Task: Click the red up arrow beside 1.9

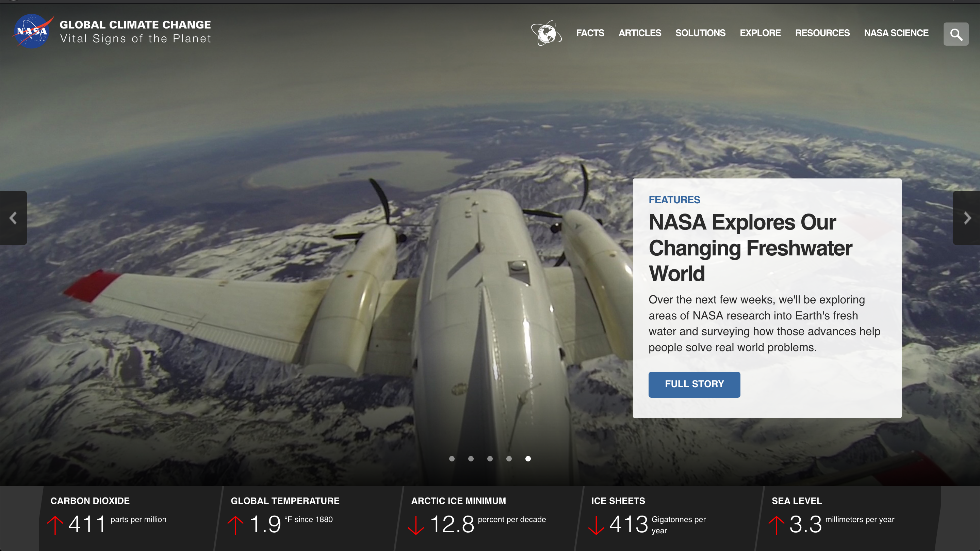Action: [x=235, y=525]
